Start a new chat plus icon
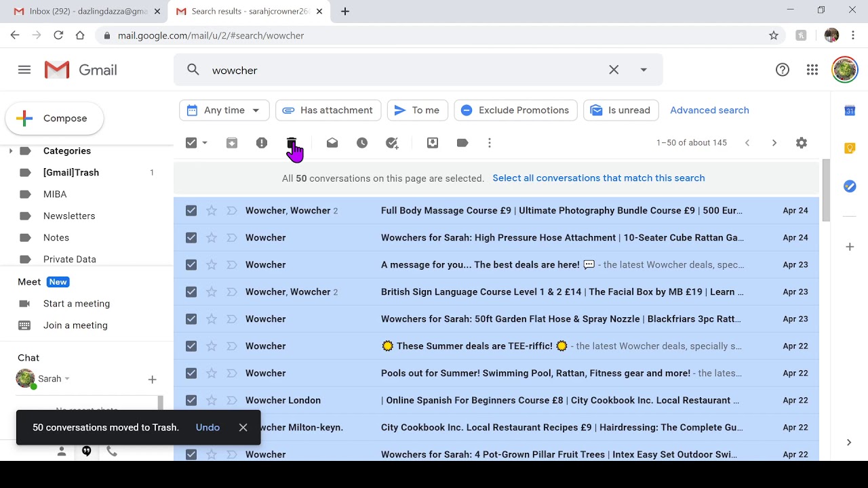This screenshot has width=868, height=488. click(152, 380)
